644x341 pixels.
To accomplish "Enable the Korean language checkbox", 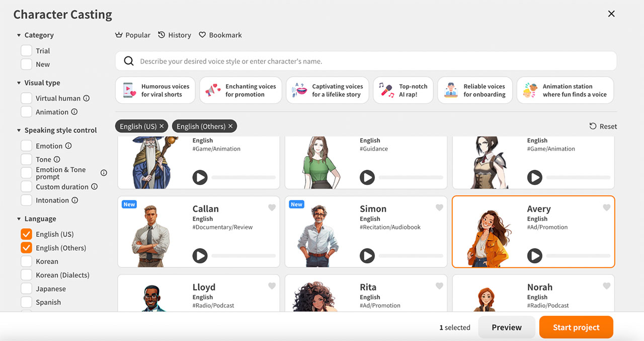I will point(26,261).
